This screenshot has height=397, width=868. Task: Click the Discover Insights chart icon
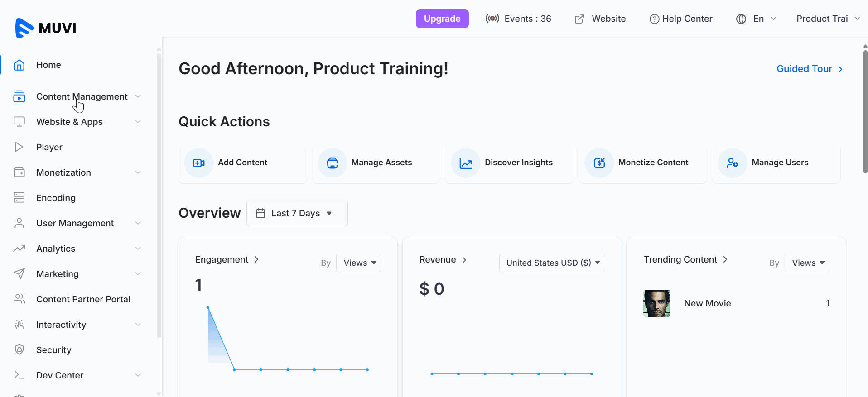[x=466, y=163]
